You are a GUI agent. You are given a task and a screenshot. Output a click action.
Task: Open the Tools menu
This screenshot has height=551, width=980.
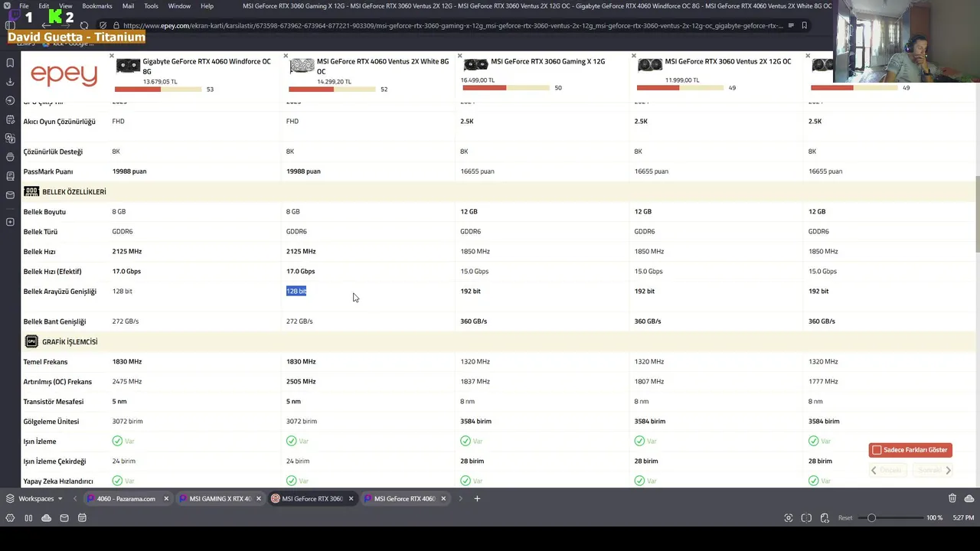151,6
